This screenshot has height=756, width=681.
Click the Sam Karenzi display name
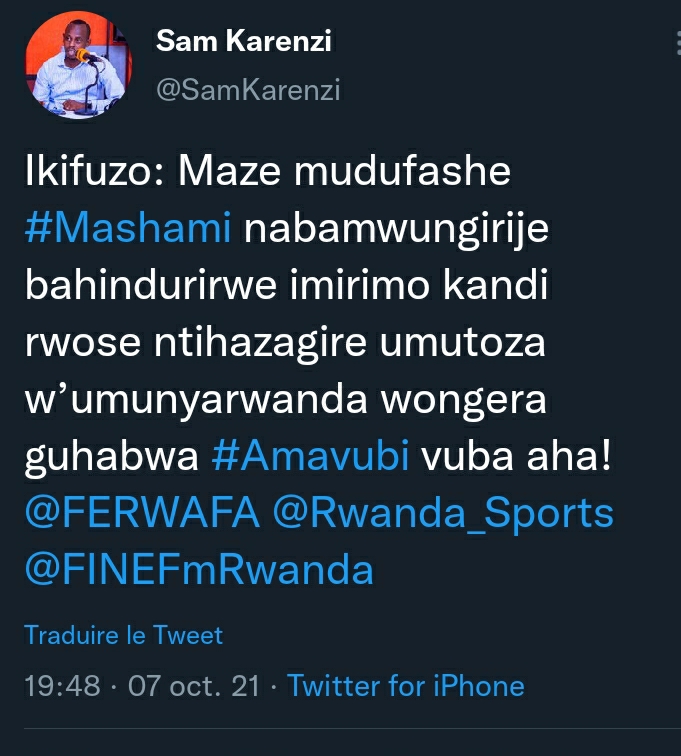click(244, 40)
